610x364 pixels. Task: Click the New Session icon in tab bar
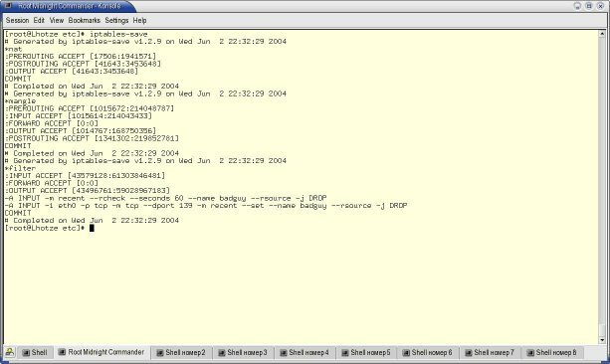point(10,352)
